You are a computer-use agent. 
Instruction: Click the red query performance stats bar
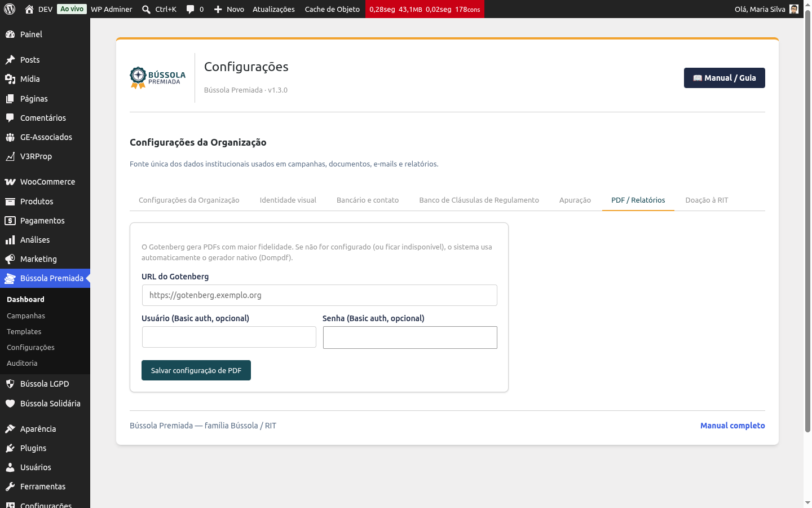pyautogui.click(x=425, y=9)
